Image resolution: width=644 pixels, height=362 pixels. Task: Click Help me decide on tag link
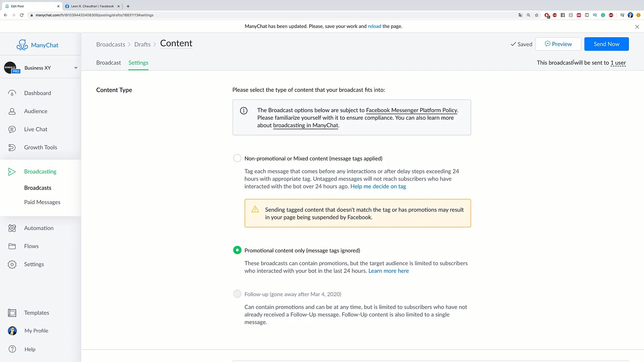click(x=378, y=186)
